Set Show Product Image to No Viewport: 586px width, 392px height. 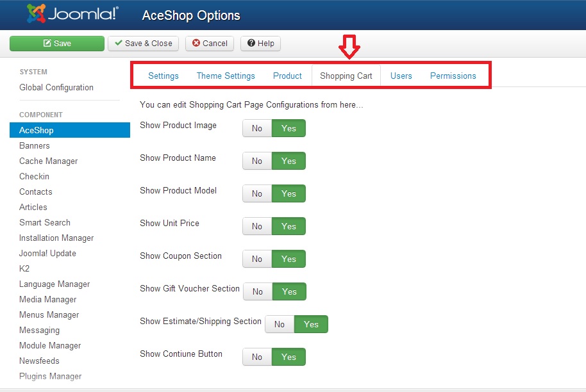pos(257,129)
